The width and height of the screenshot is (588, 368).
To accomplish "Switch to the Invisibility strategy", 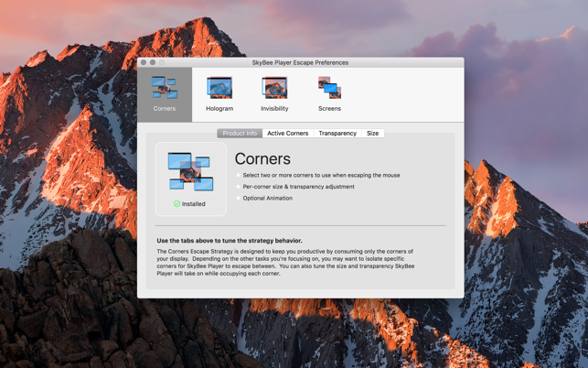I will (274, 94).
